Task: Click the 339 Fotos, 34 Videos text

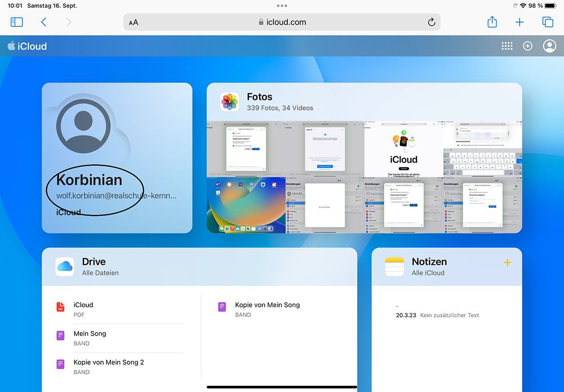Action: (x=280, y=108)
